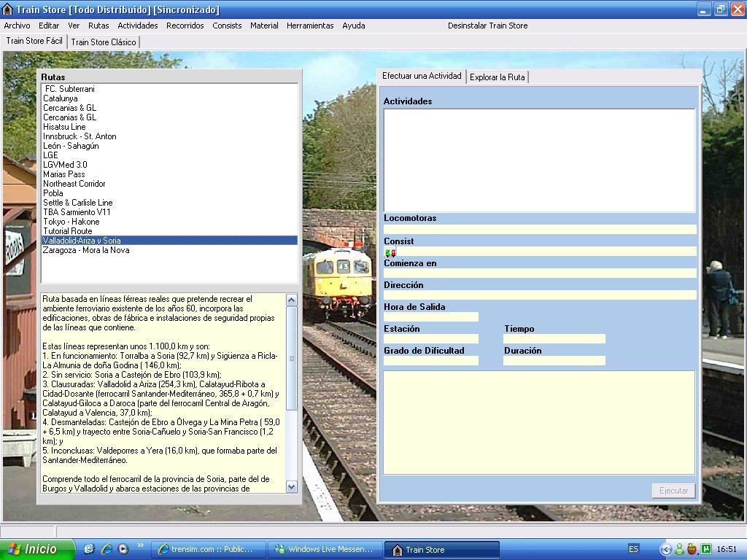Select the Marias Pass route
The height and width of the screenshot is (560, 747).
coord(64,174)
